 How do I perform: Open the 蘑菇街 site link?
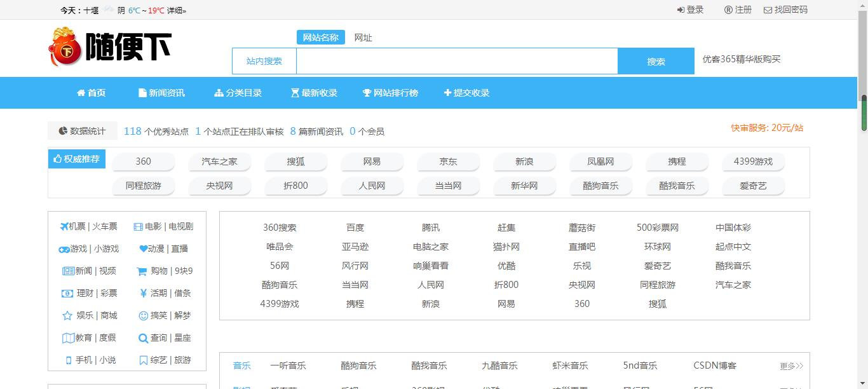pos(582,228)
